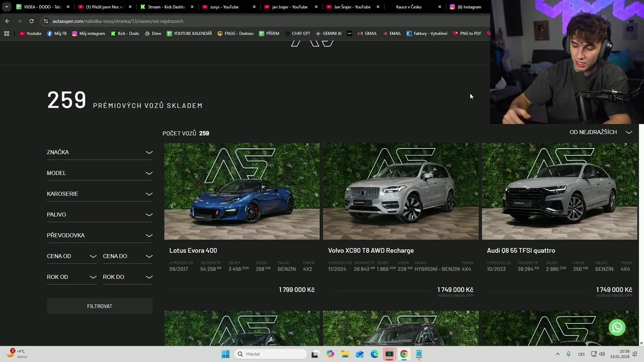Open the PNG to PDF bookmark
This screenshot has height=362, width=644.
click(x=467, y=34)
